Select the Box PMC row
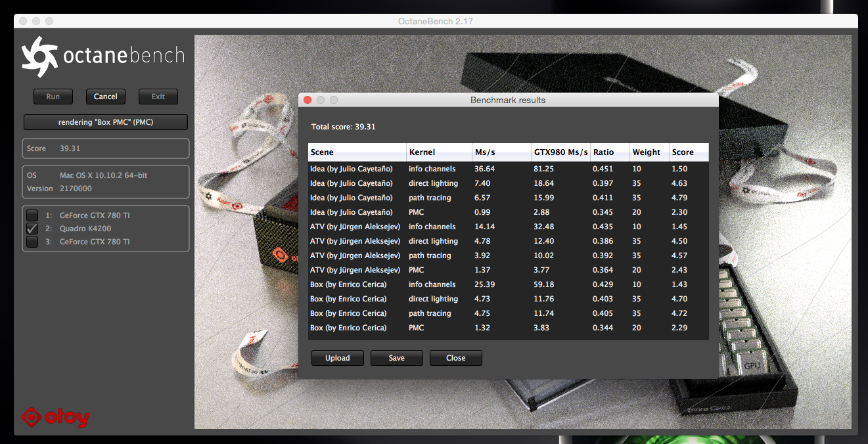Viewport: 868px width, 444px height. point(508,328)
